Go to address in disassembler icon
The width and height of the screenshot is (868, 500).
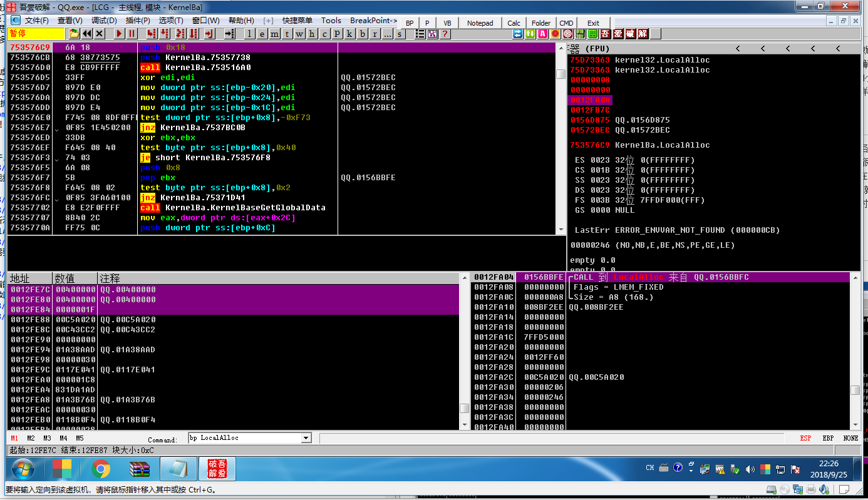click(x=230, y=34)
